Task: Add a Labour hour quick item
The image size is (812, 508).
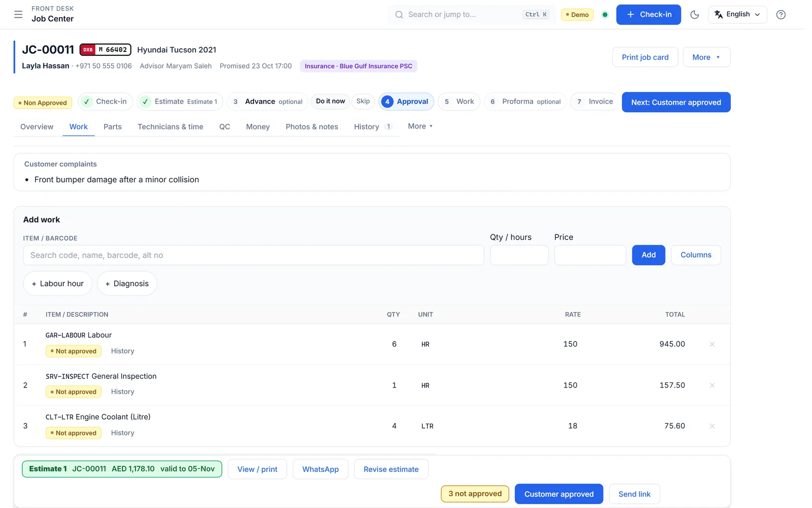Action: [58, 283]
